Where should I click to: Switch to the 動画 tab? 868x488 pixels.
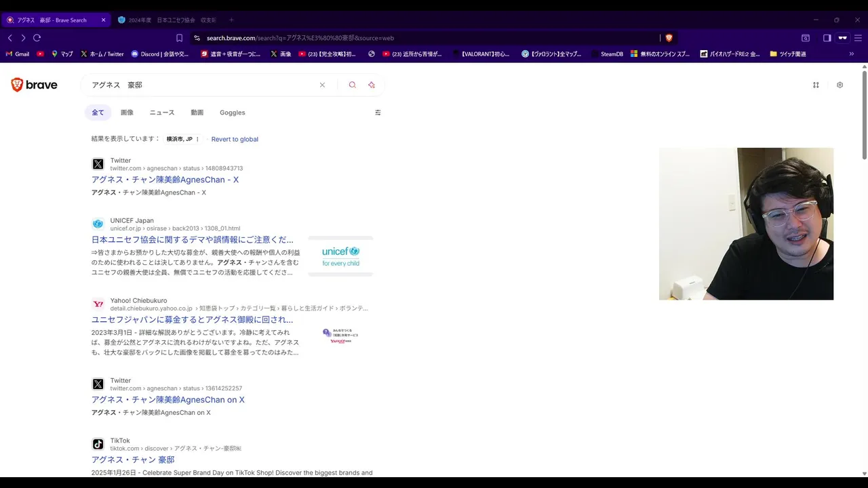(197, 113)
